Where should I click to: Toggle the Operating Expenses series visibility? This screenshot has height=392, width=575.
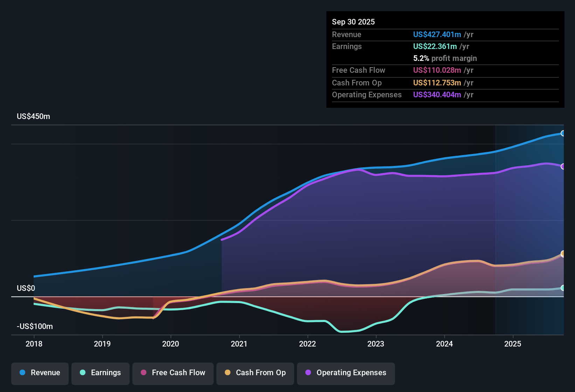(346, 373)
